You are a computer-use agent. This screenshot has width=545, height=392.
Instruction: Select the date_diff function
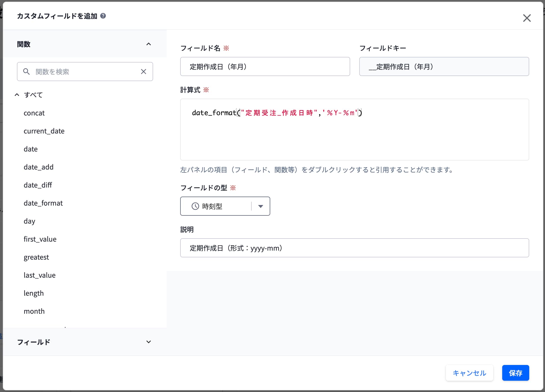pos(38,185)
